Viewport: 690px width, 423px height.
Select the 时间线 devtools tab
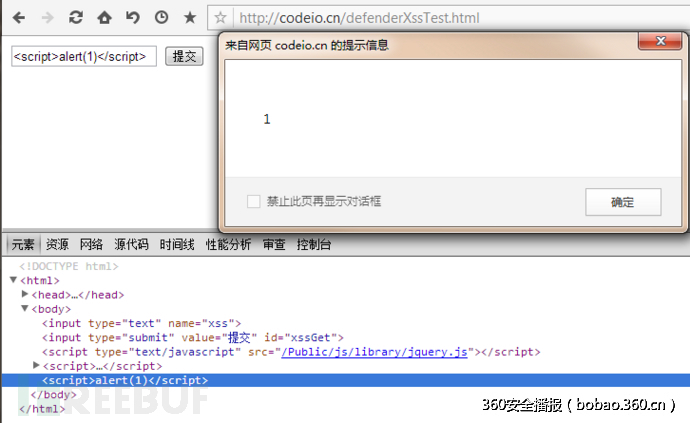tap(177, 244)
